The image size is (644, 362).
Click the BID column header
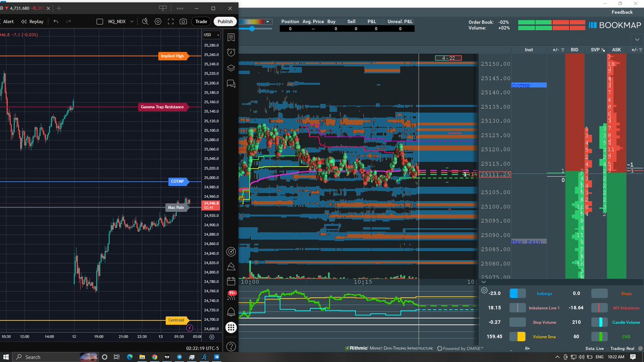575,50
